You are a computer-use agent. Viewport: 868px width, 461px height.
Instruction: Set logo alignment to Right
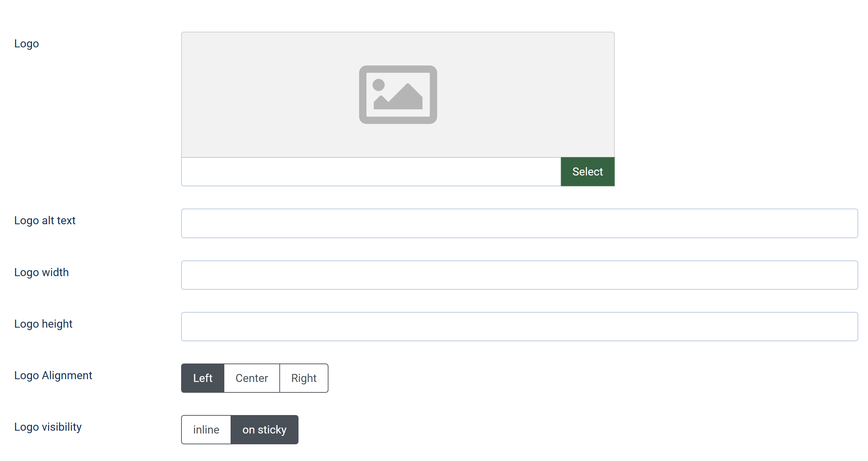coord(304,378)
